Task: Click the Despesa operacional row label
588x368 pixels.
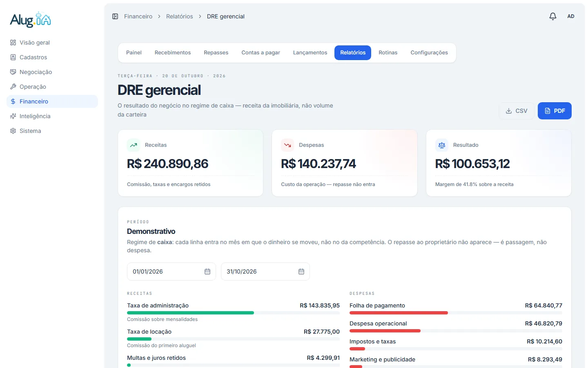Action: 378,323
